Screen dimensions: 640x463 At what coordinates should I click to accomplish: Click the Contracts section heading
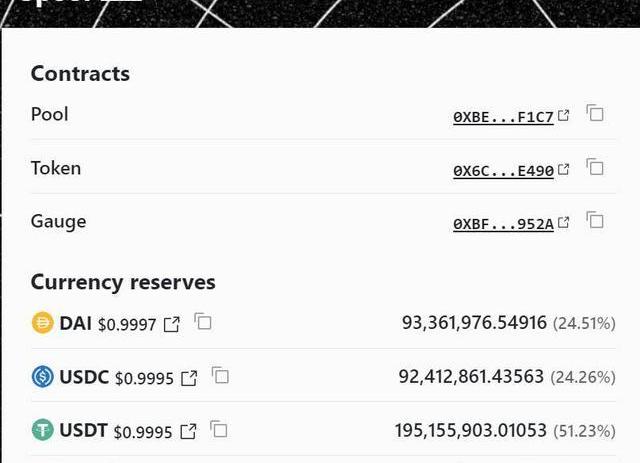(x=80, y=73)
